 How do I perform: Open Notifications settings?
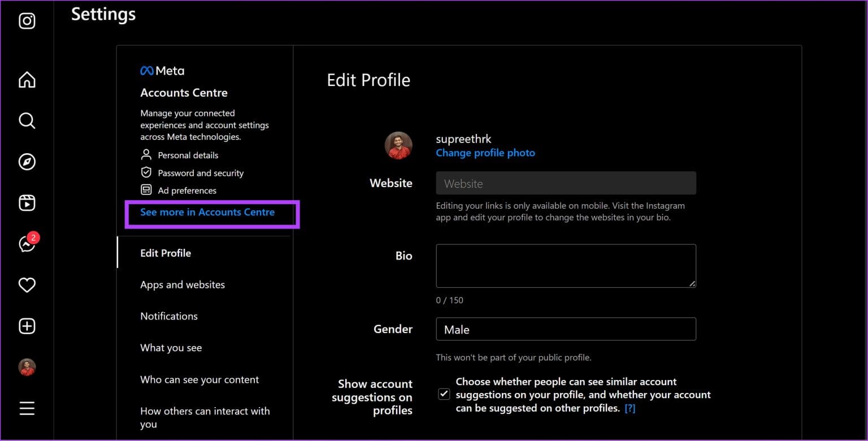tap(168, 315)
